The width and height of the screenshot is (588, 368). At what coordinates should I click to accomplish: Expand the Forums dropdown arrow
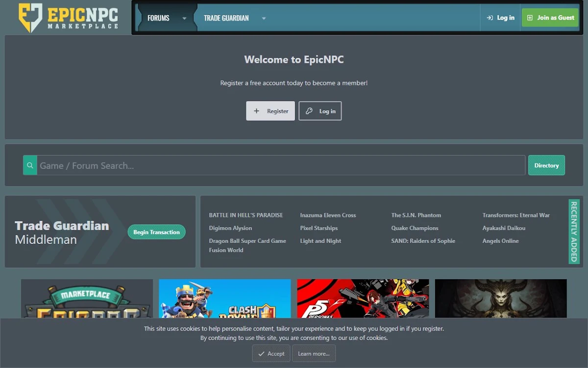pos(184,18)
